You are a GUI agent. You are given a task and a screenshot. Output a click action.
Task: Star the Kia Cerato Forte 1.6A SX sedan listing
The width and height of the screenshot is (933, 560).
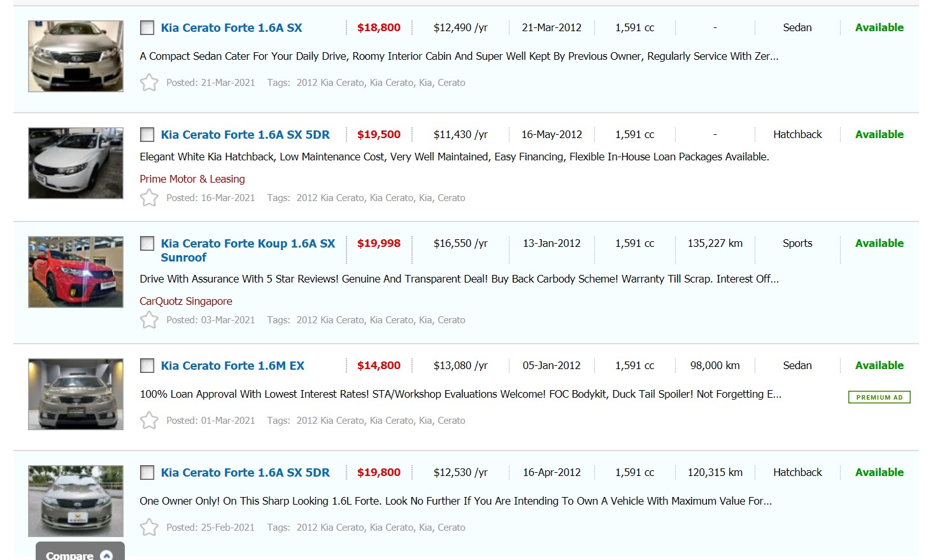[x=149, y=83]
